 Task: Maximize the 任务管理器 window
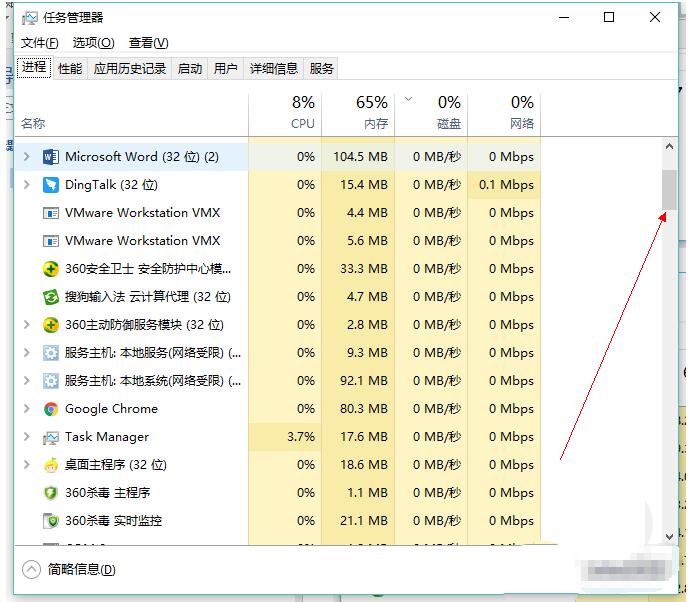609,18
